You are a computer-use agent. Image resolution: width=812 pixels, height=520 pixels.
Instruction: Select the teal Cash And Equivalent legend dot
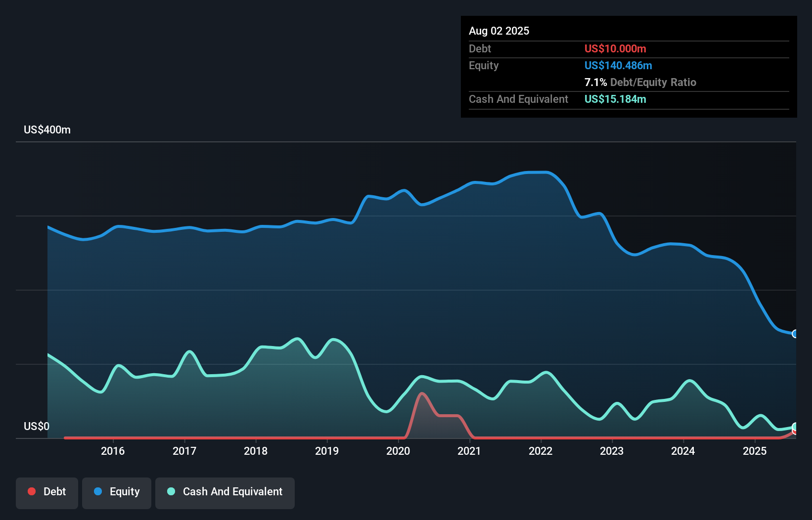pos(170,491)
